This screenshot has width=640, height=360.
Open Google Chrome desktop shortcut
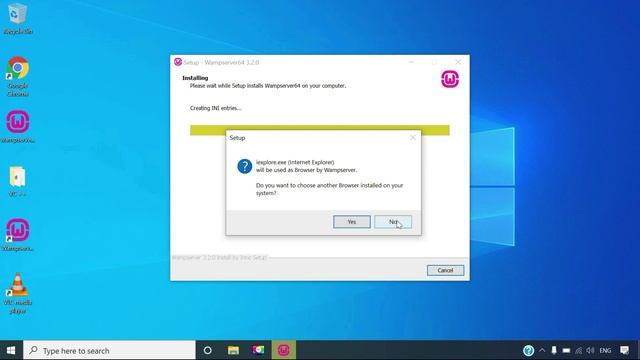pos(18,76)
